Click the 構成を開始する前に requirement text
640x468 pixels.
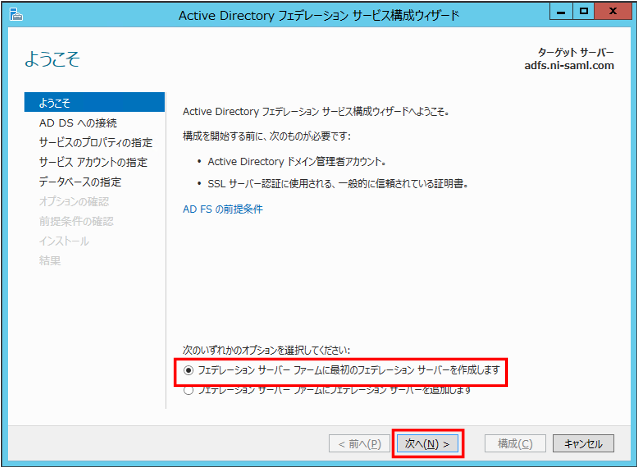pyautogui.click(x=267, y=136)
